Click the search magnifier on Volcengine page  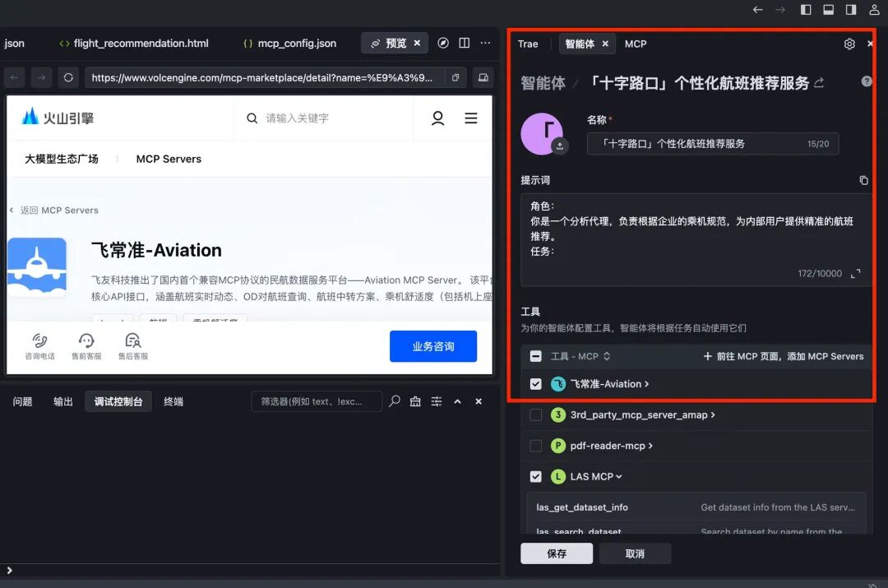tap(252, 118)
